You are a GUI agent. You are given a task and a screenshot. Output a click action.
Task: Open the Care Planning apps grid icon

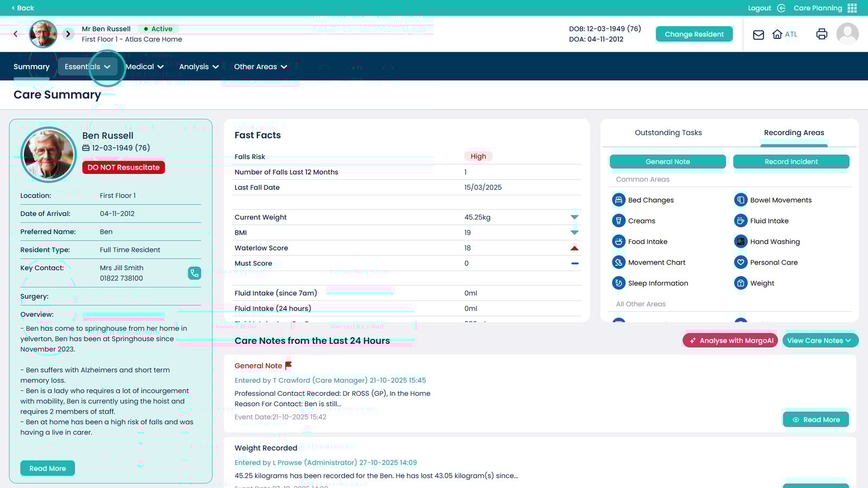[x=852, y=8]
